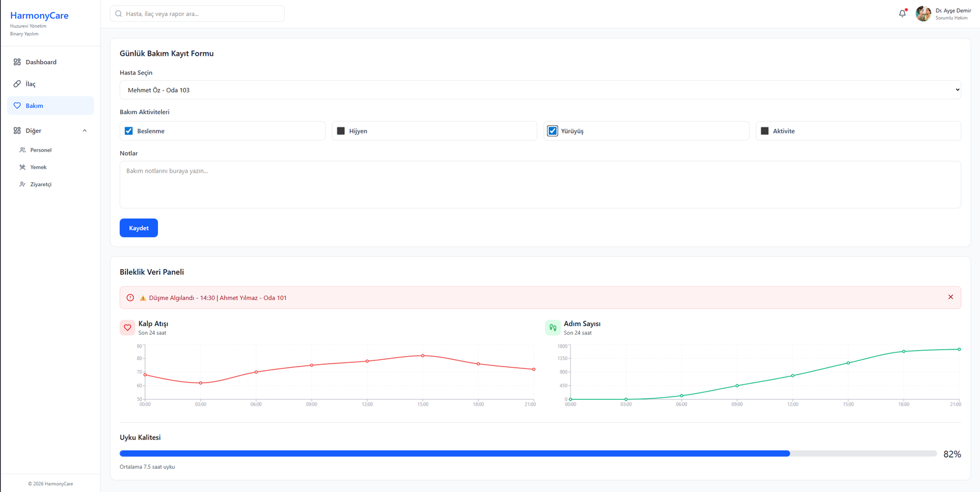Click the notification bell icon
This screenshot has width=980, height=492.
tap(902, 13)
